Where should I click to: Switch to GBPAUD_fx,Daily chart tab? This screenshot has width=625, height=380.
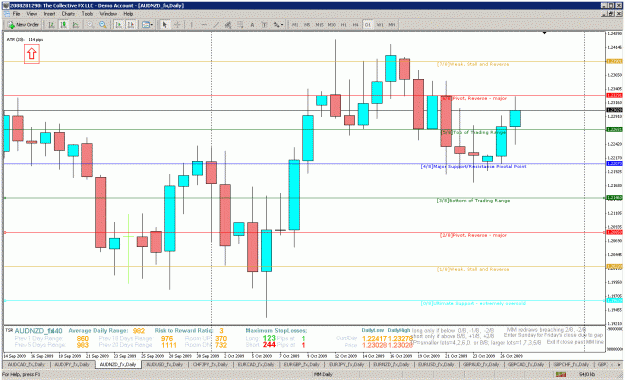[x=482, y=364]
